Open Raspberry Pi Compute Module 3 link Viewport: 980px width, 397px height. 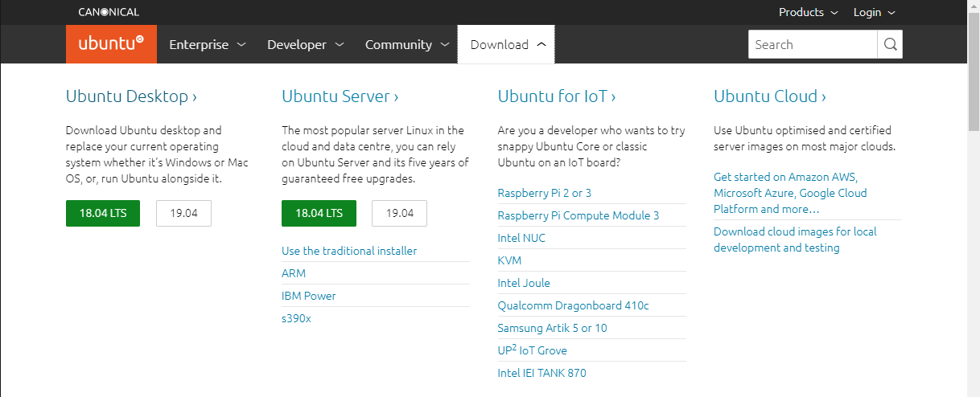click(x=579, y=215)
